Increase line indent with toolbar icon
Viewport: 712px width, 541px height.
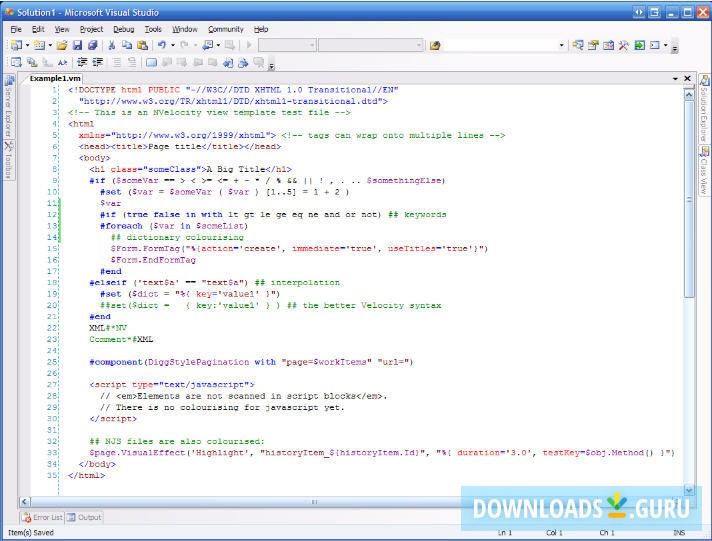point(98,62)
